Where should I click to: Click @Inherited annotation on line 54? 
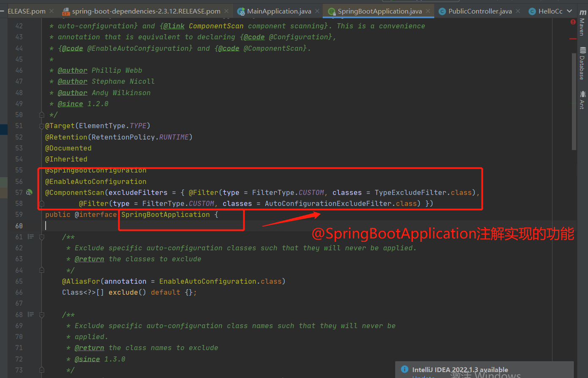[66, 159]
